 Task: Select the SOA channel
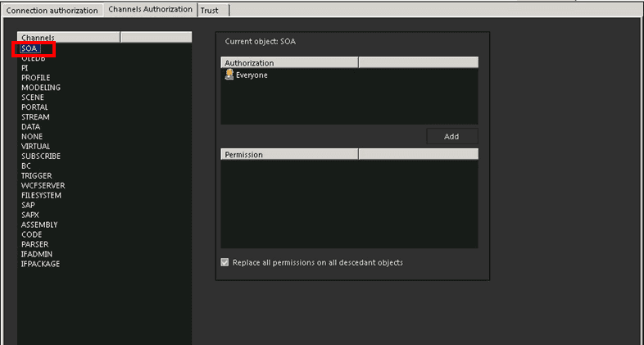[29, 48]
